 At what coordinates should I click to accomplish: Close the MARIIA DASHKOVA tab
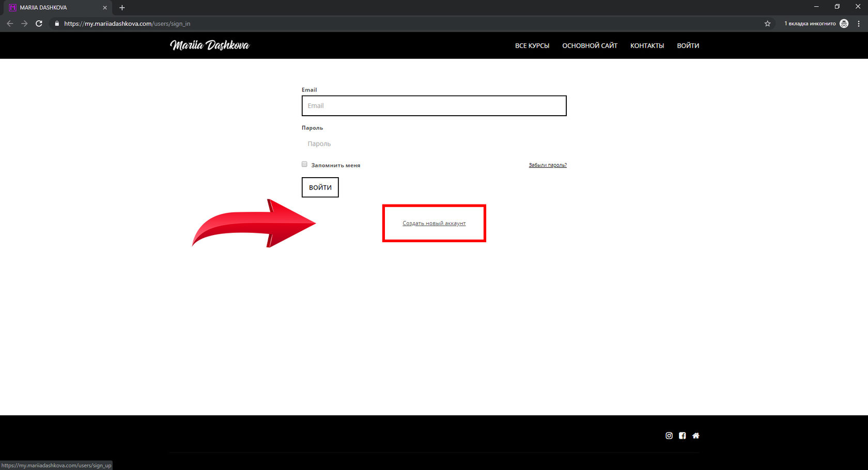click(105, 8)
